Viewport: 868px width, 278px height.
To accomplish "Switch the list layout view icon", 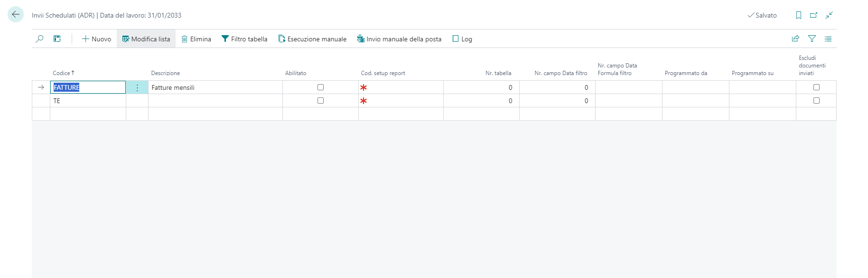I will (828, 39).
